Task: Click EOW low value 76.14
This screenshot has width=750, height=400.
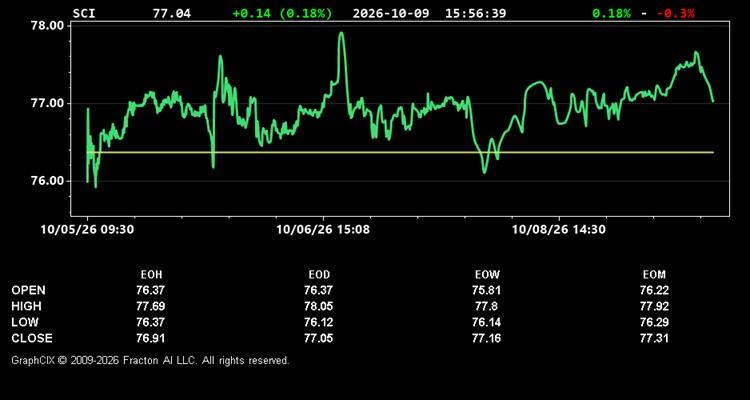Action: point(486,322)
